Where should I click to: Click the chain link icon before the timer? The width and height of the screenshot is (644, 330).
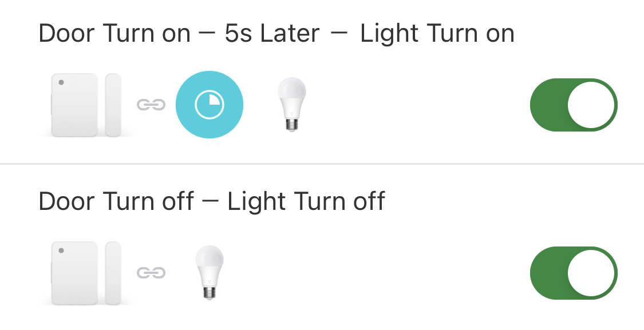click(x=151, y=105)
